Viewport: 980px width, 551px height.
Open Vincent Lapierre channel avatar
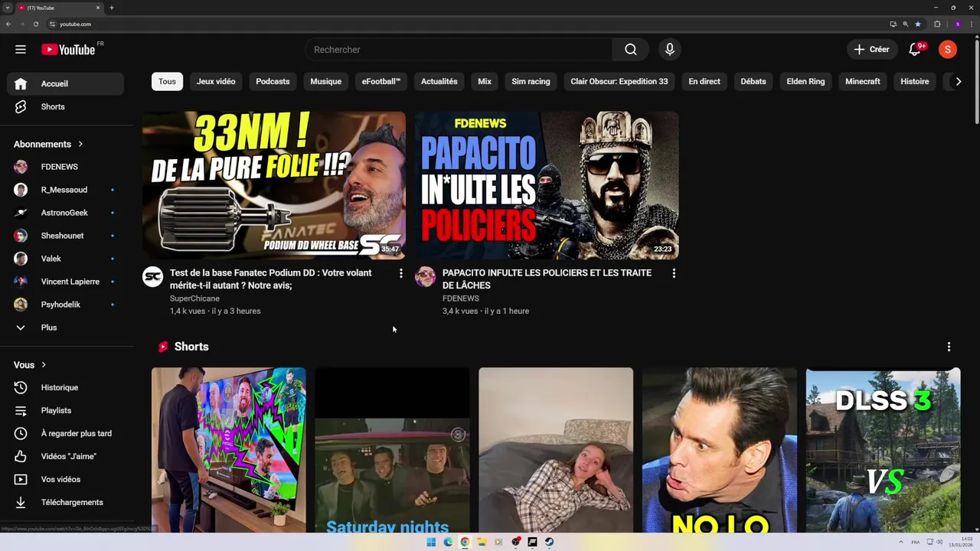pyautogui.click(x=21, y=282)
